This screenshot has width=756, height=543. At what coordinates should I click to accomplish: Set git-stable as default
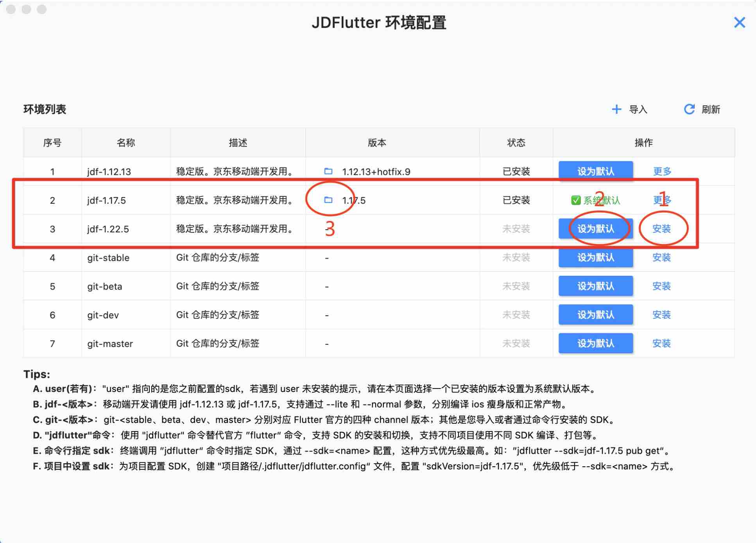point(596,257)
